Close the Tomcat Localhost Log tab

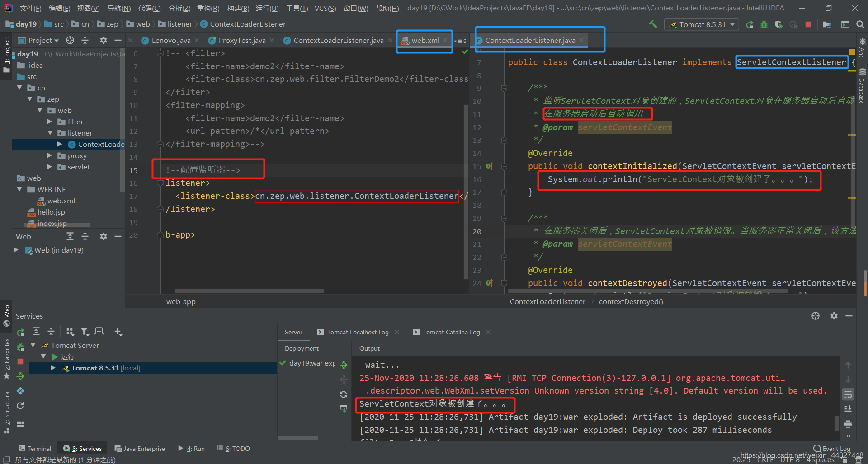396,332
